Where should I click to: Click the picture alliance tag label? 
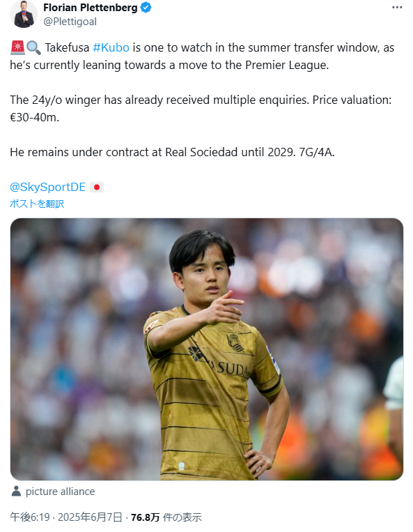pos(61,492)
